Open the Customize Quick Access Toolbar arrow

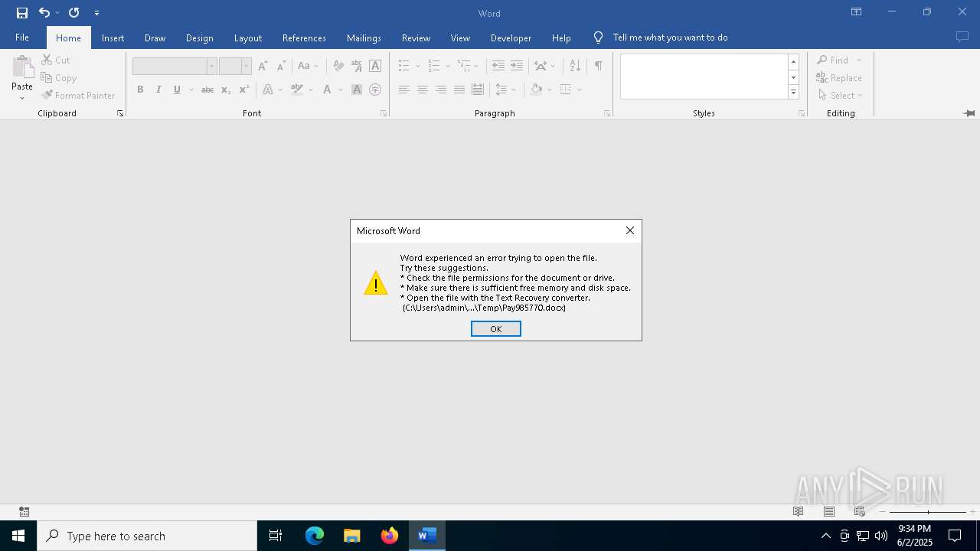click(x=96, y=13)
